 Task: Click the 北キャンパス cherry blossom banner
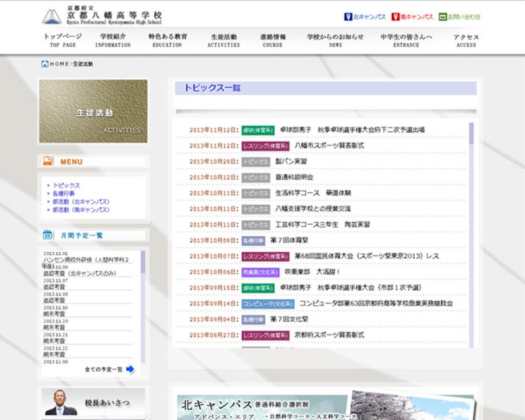(325, 406)
